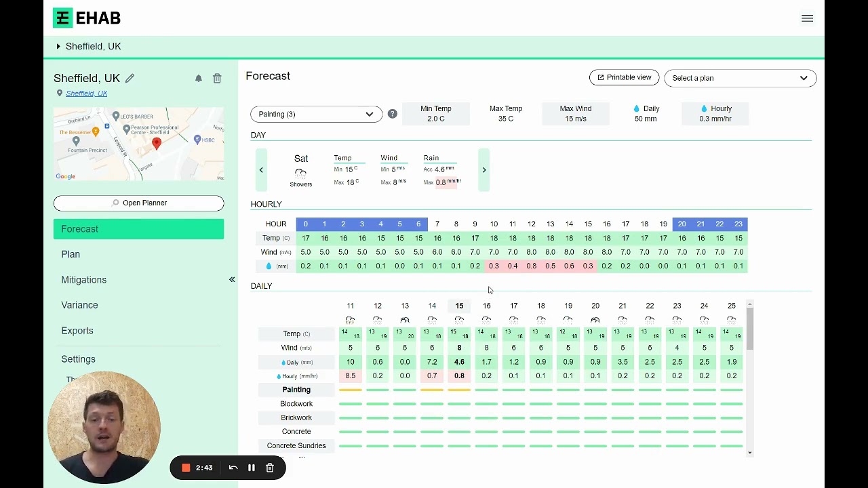Select day 11 in the daily forecast
Viewport: 868px width, 488px height.
350,306
